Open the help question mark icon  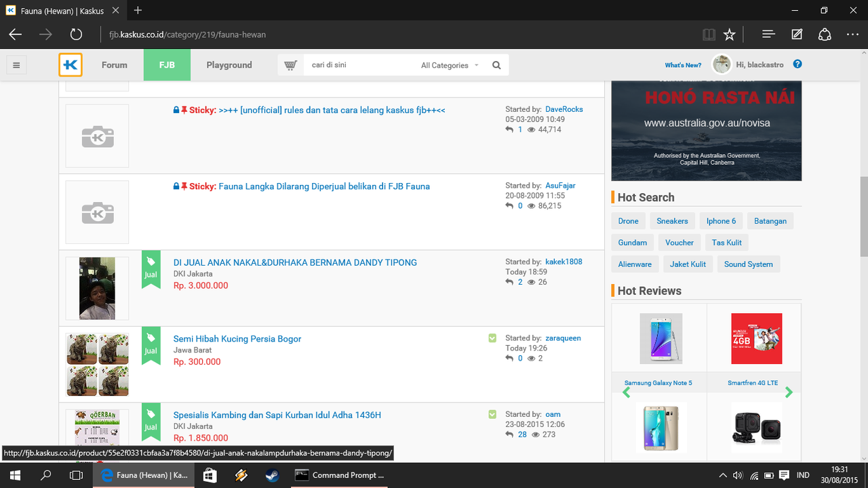tap(797, 64)
